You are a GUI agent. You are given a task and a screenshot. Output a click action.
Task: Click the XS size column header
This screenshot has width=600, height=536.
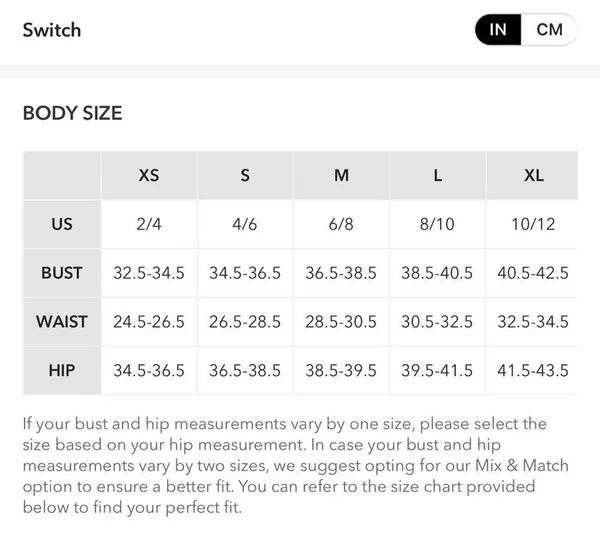(149, 176)
